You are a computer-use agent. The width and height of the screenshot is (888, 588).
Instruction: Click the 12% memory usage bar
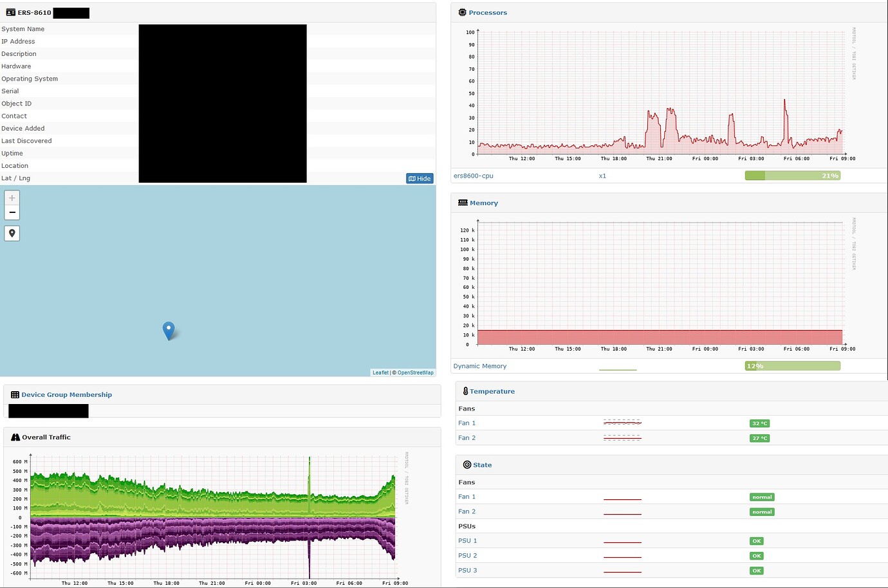pyautogui.click(x=793, y=366)
